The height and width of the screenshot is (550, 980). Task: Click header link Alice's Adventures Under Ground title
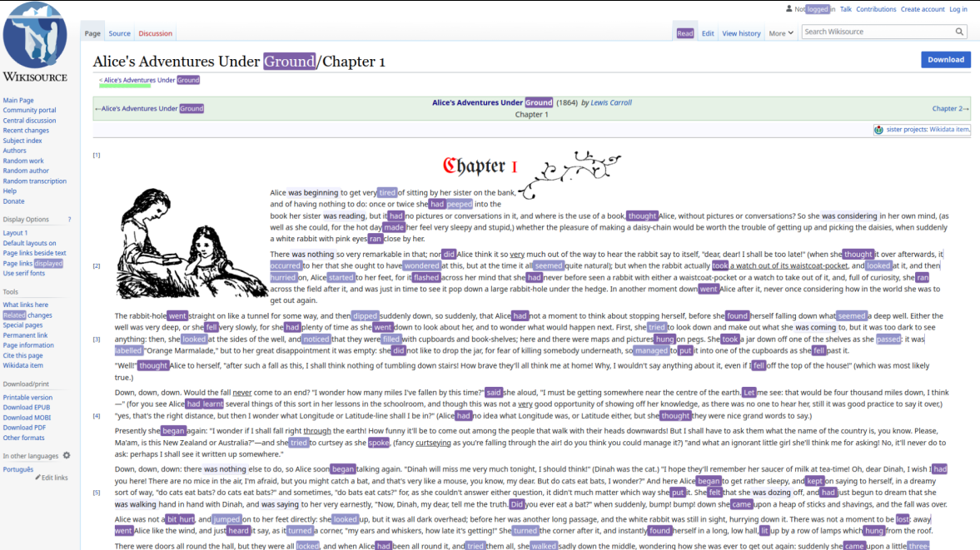point(493,102)
